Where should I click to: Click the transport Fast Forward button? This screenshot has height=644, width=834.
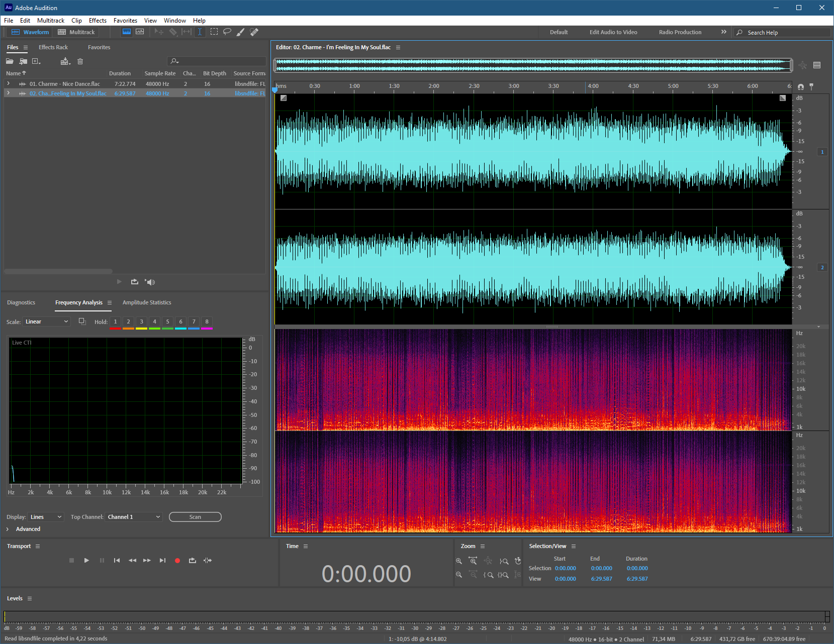coord(147,560)
